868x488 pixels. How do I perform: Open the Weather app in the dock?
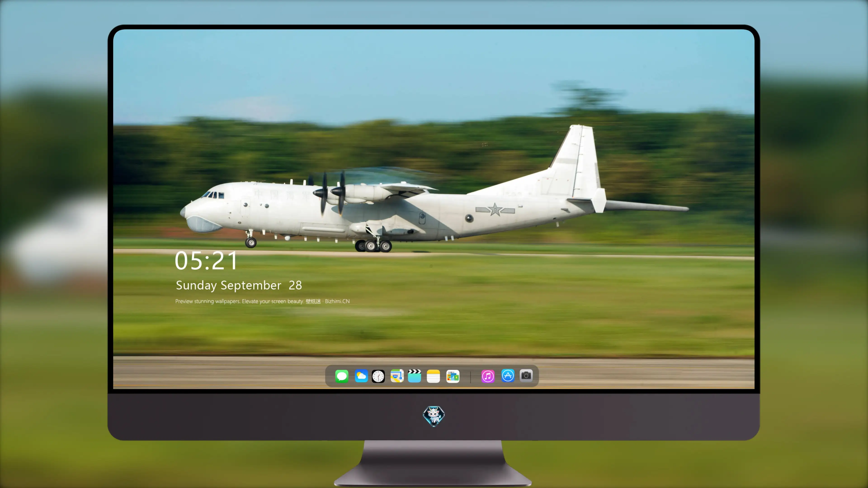[x=361, y=376]
